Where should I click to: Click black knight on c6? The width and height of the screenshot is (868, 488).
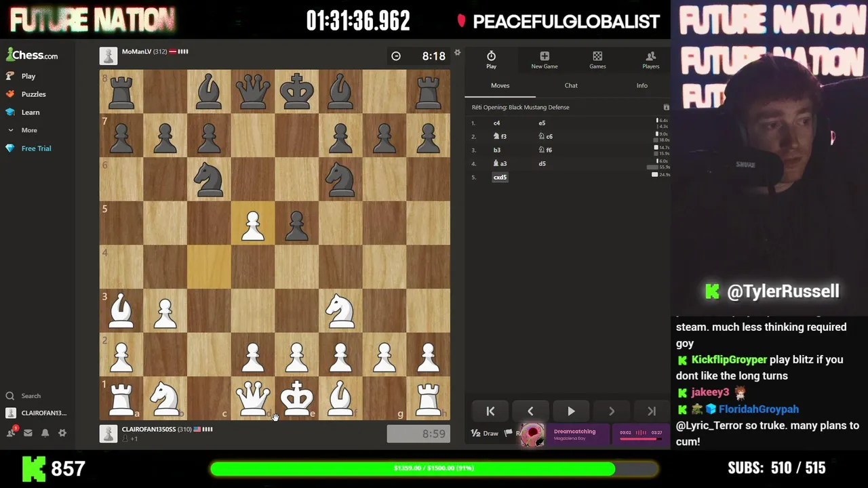pyautogui.click(x=209, y=179)
